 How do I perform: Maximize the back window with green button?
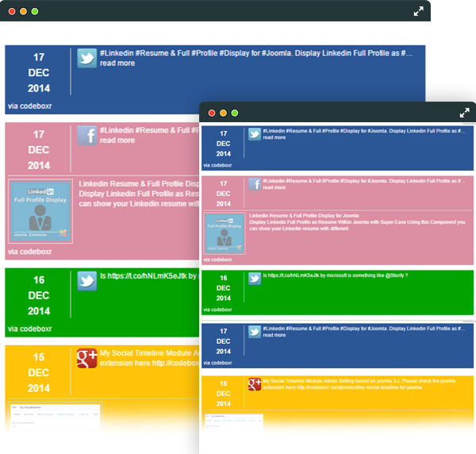click(x=35, y=12)
